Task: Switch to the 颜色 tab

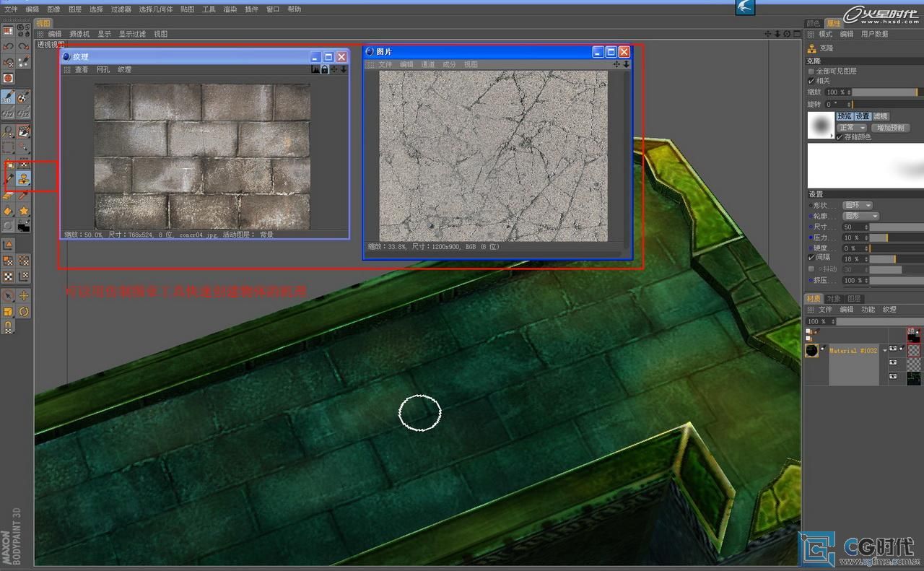Action: (x=814, y=23)
